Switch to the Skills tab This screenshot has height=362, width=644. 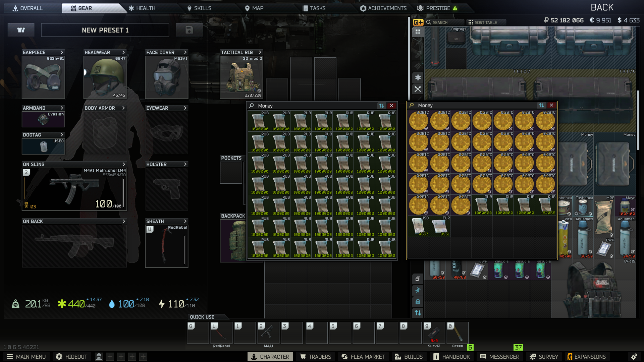(199, 8)
